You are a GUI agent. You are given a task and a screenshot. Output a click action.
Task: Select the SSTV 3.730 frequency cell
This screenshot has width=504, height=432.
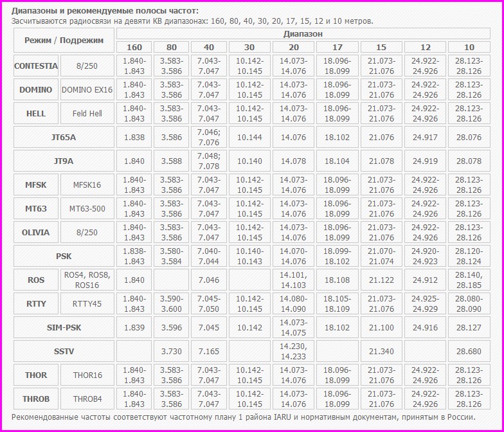click(x=171, y=351)
